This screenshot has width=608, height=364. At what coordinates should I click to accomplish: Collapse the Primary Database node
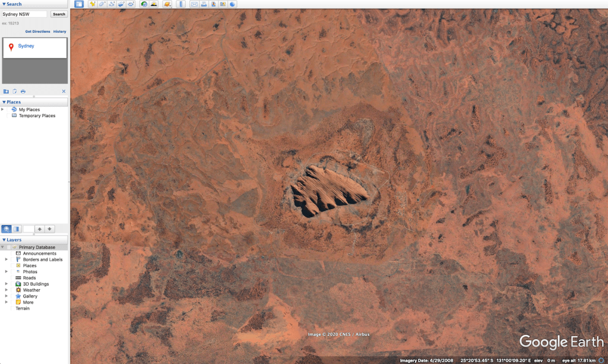pyautogui.click(x=2, y=248)
